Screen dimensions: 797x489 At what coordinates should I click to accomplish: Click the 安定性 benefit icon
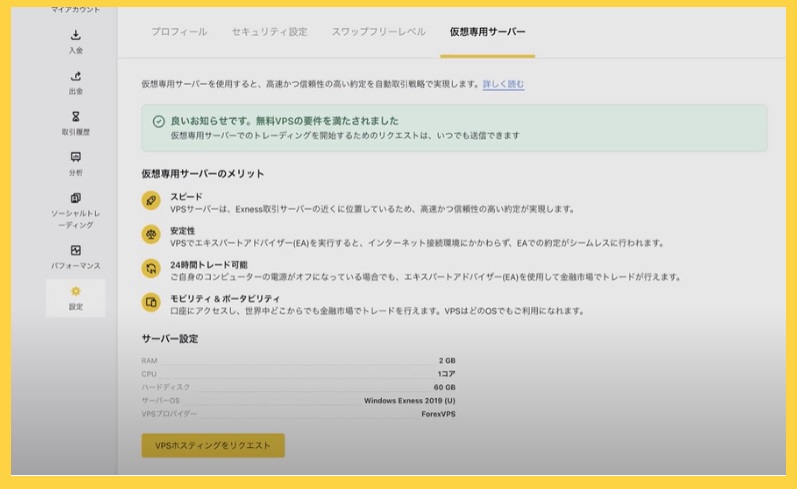tap(151, 234)
